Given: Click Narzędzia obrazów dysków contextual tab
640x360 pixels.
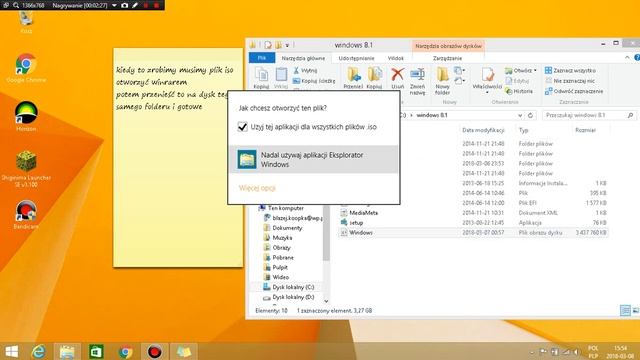Looking at the screenshot, I should point(448,46).
